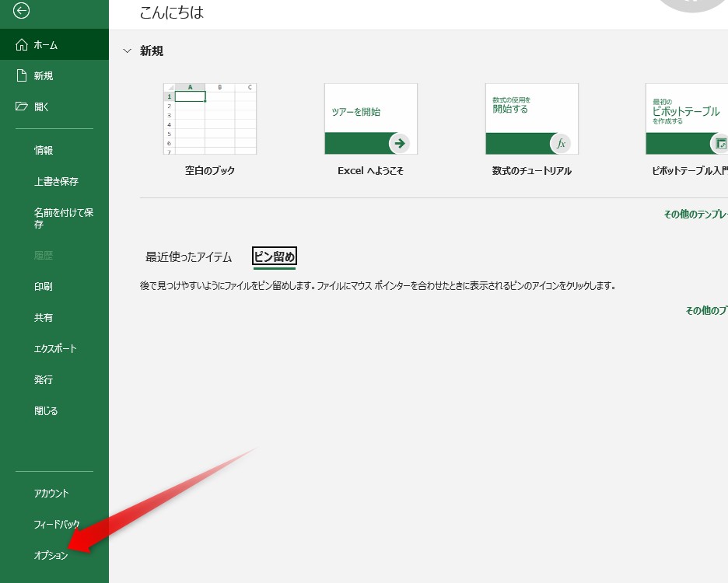
Task: Click the Home house icon
Action: pos(21,44)
